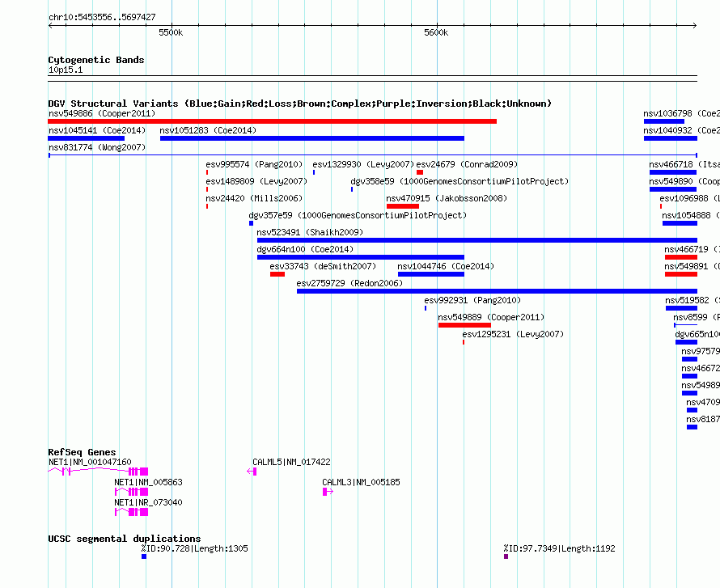Viewport: 720px width, 588px height.
Task: Click the purple segmental duplication square
Action: (506, 556)
